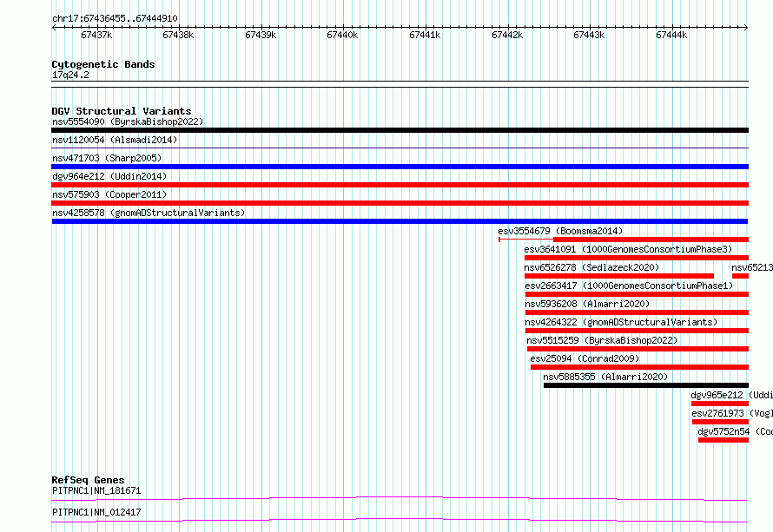Click the magenta PITPNC1|NM_012417 transcript line
This screenshot has width=773, height=532.
pos(400,520)
